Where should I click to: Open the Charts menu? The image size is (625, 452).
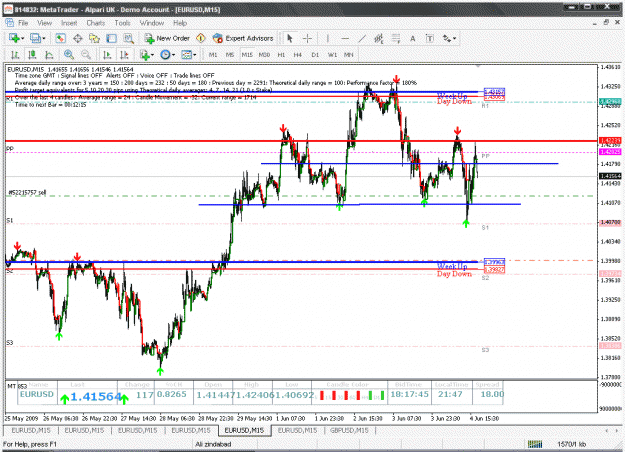pyautogui.click(x=96, y=23)
